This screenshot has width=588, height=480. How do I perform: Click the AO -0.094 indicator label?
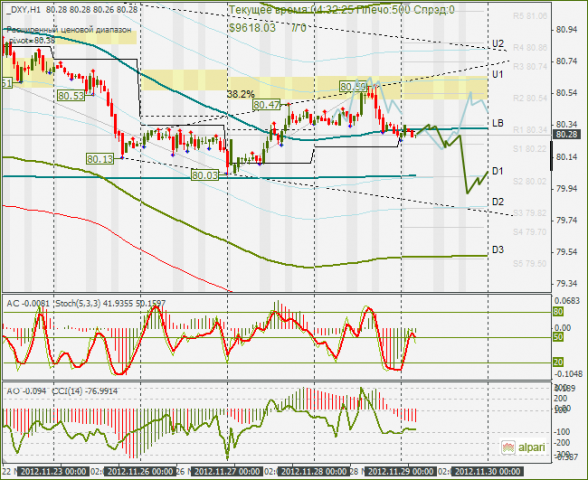click(x=26, y=391)
